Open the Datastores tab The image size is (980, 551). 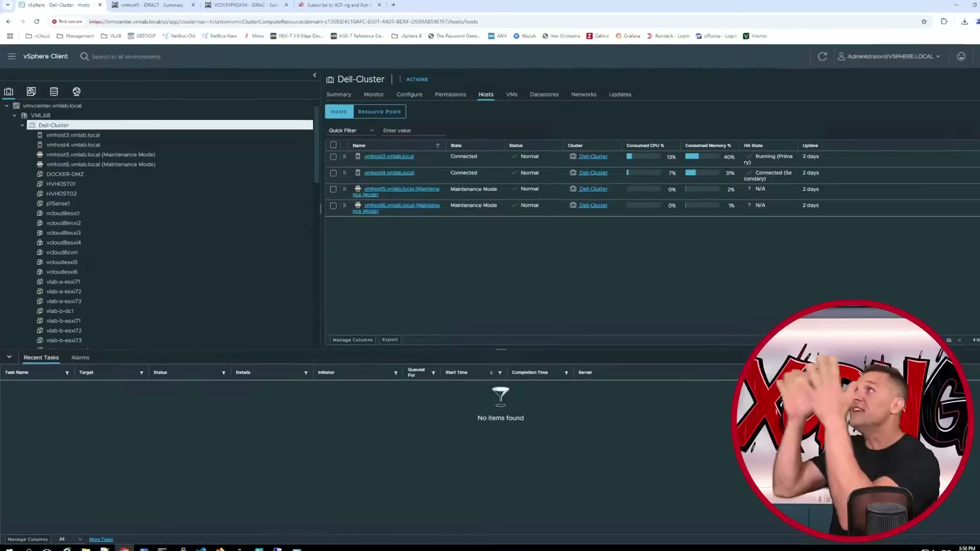point(544,95)
